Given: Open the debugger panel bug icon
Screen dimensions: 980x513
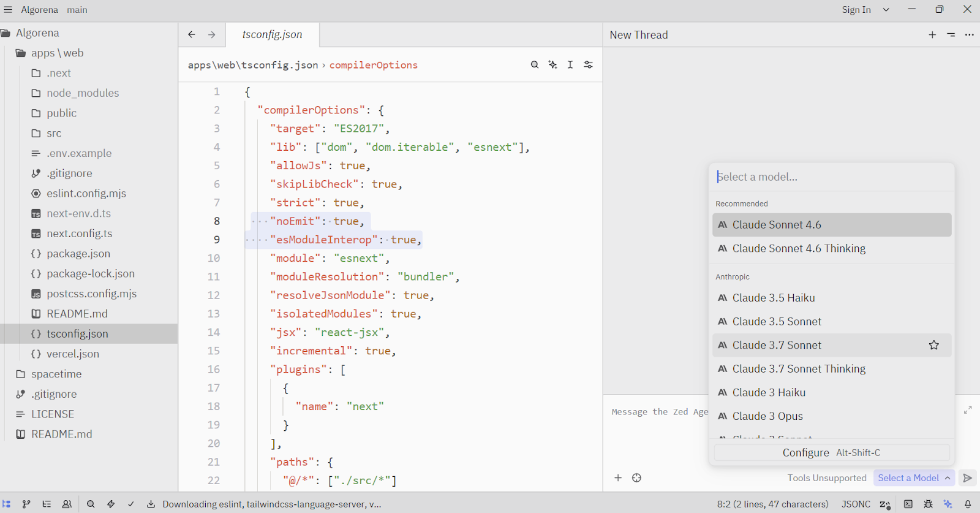Looking at the screenshot, I should (x=929, y=504).
